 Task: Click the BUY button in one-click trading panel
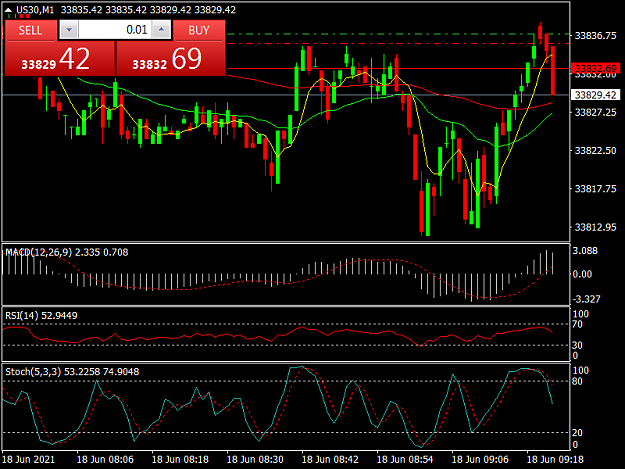coord(199,30)
